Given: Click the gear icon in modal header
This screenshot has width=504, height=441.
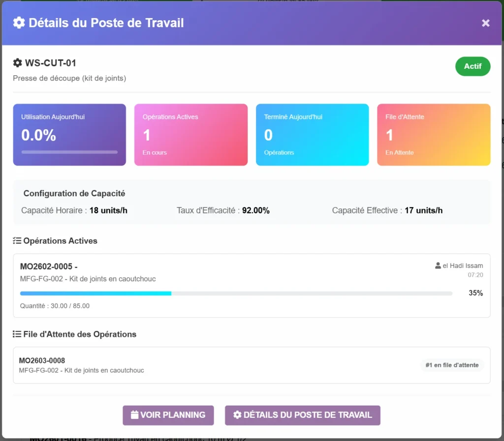Looking at the screenshot, I should (x=19, y=23).
